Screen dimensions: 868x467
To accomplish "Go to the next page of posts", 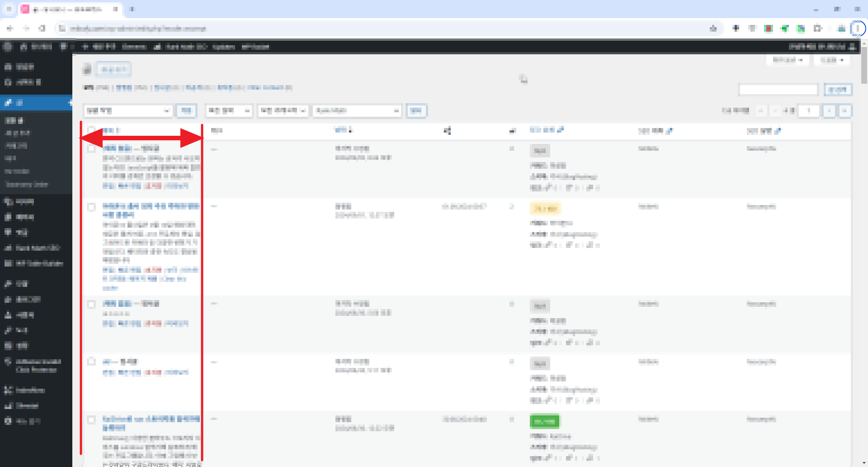I will 829,110.
